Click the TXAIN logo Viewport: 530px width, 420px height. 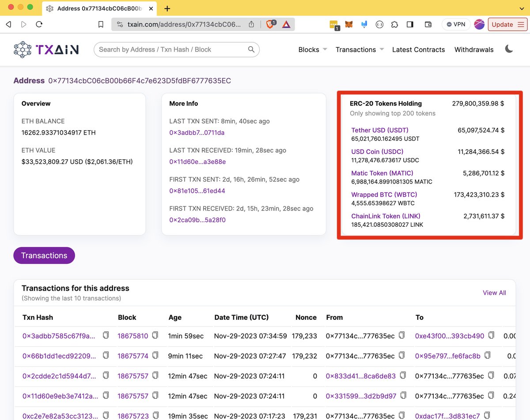click(x=46, y=50)
